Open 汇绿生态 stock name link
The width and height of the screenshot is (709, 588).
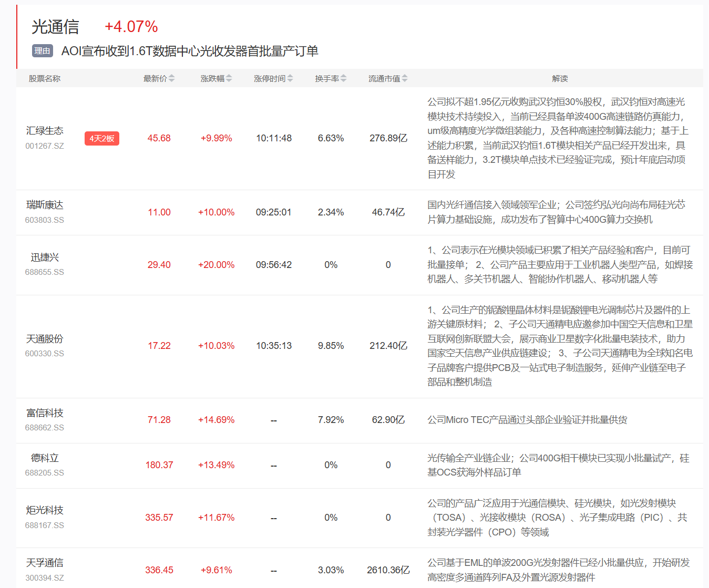coord(45,131)
